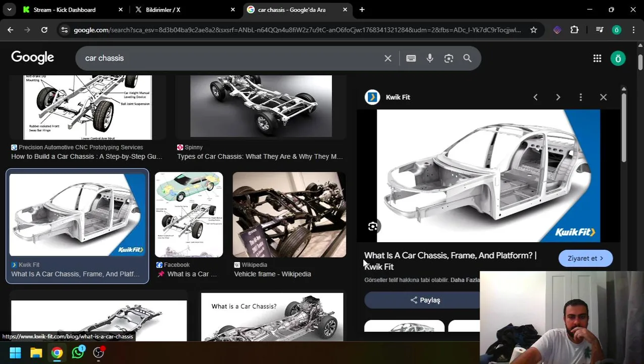
Task: Open media controls icon in toolbar
Action: click(600, 30)
